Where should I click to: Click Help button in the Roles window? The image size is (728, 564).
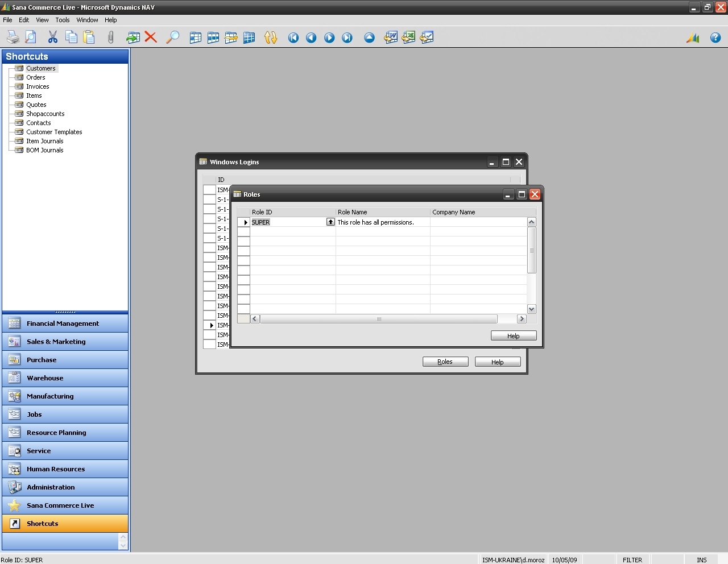(514, 335)
